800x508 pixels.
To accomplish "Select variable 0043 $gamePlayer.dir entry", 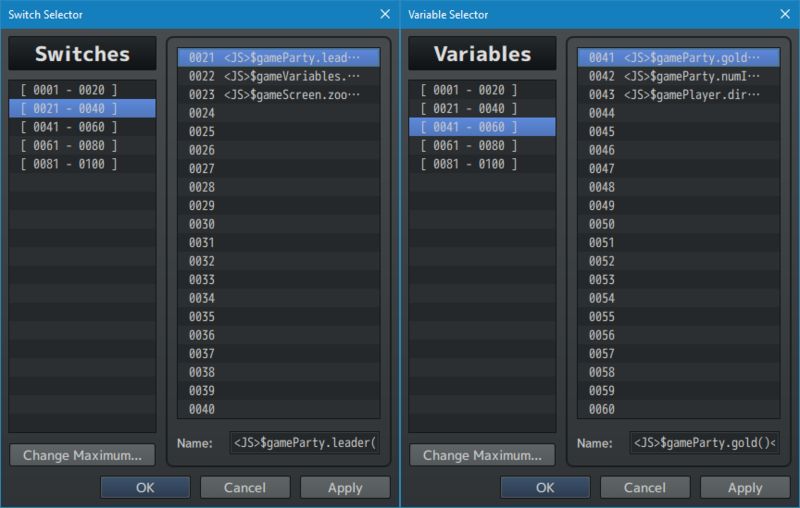I will [678, 95].
